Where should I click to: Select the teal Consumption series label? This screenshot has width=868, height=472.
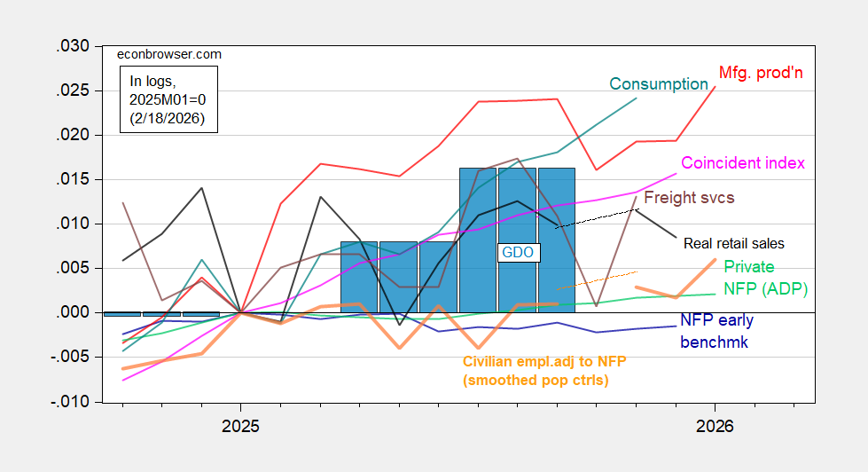point(658,84)
